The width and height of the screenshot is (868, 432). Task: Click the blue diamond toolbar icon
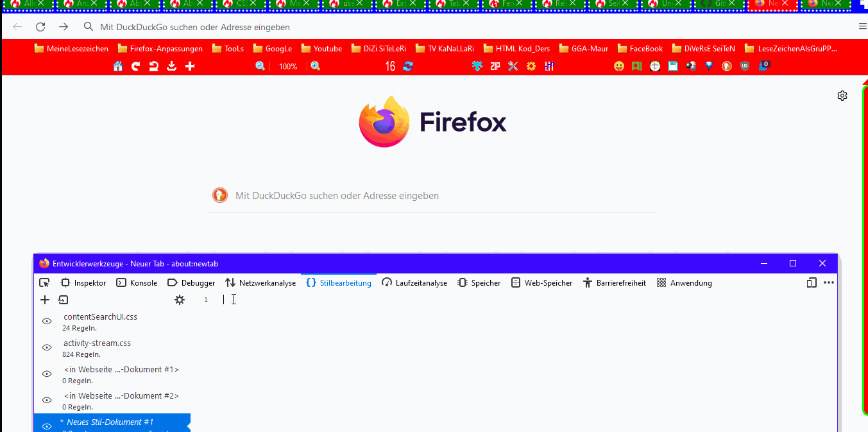coord(709,66)
